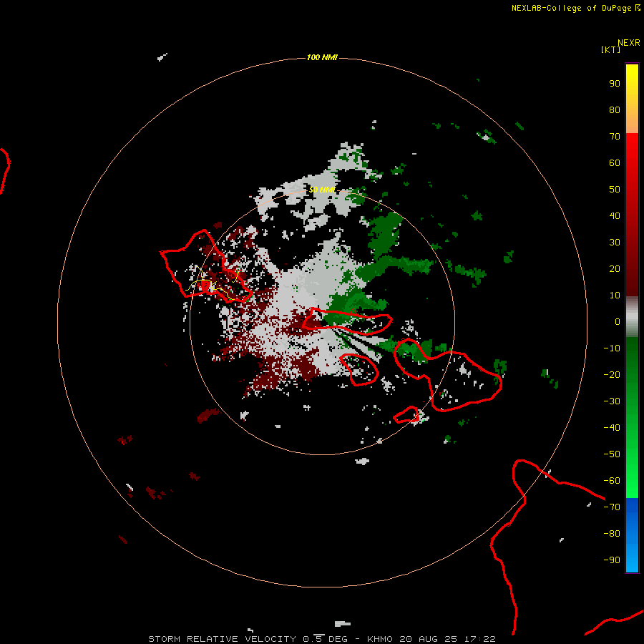The image size is (644, 644).
Task: Click the 20 value on the velocity scale
Action: tap(615, 268)
